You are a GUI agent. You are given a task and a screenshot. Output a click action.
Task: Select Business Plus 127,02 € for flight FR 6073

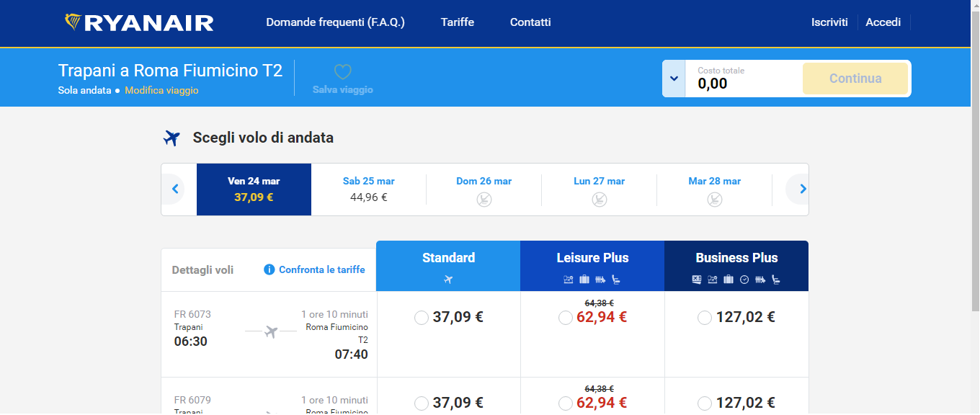[x=705, y=318]
